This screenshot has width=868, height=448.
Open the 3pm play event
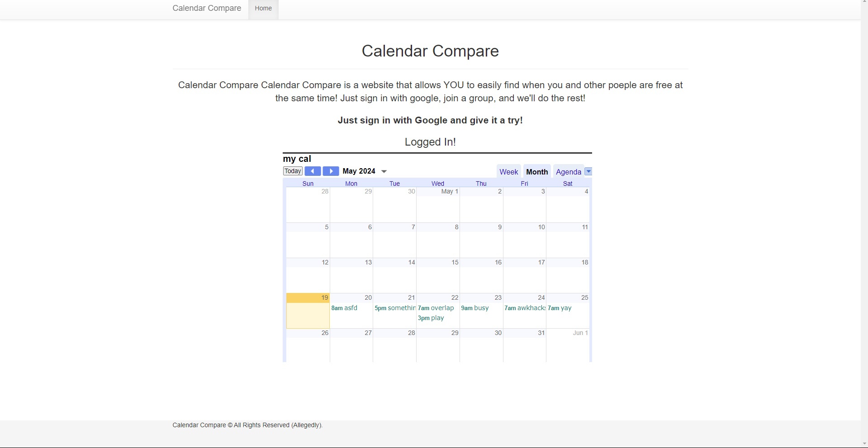point(431,318)
